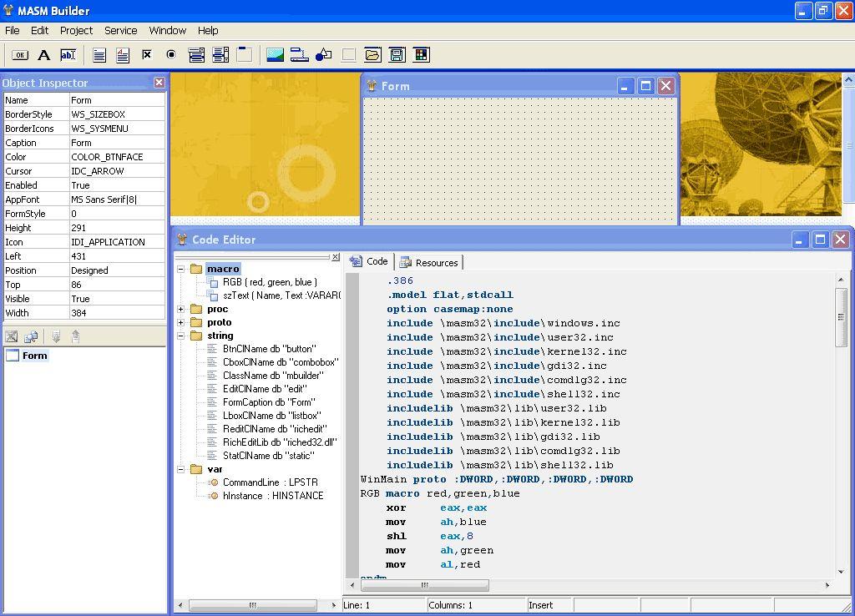Switch to the Code tab
The width and height of the screenshot is (855, 616).
(x=370, y=261)
